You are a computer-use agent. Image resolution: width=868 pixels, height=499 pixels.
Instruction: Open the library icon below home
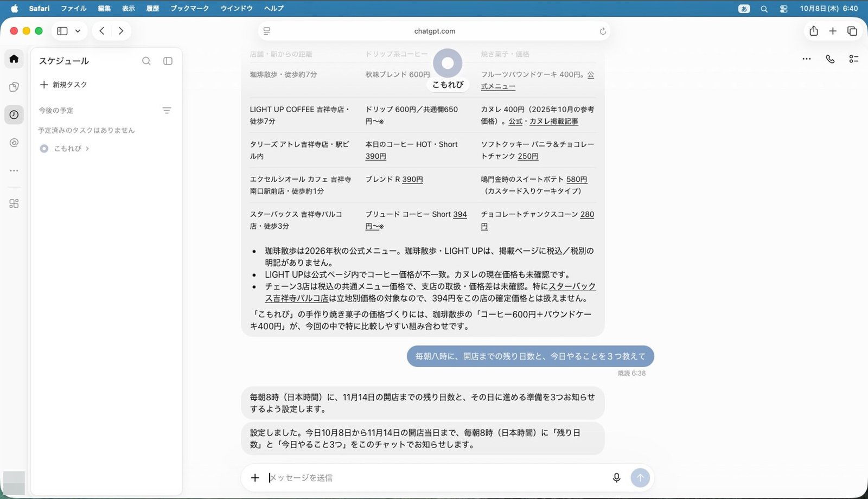(14, 87)
